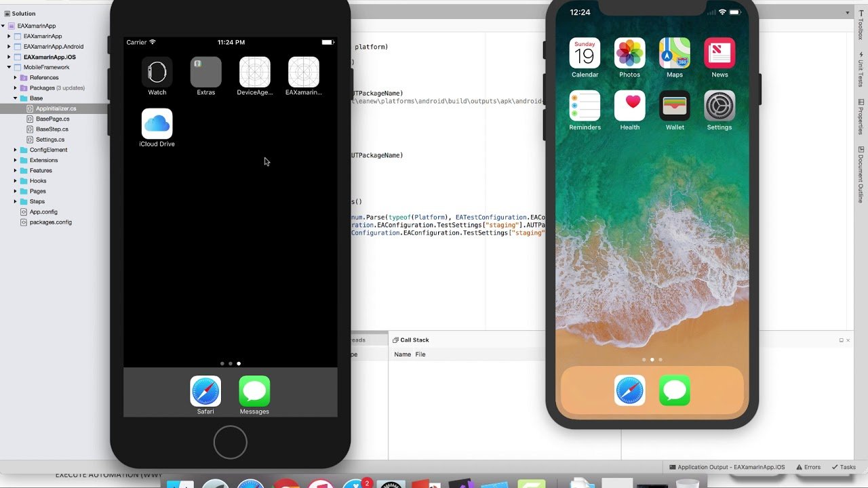Expand the Hooks folder arrow
The height and width of the screenshot is (488, 868).
pyautogui.click(x=16, y=181)
